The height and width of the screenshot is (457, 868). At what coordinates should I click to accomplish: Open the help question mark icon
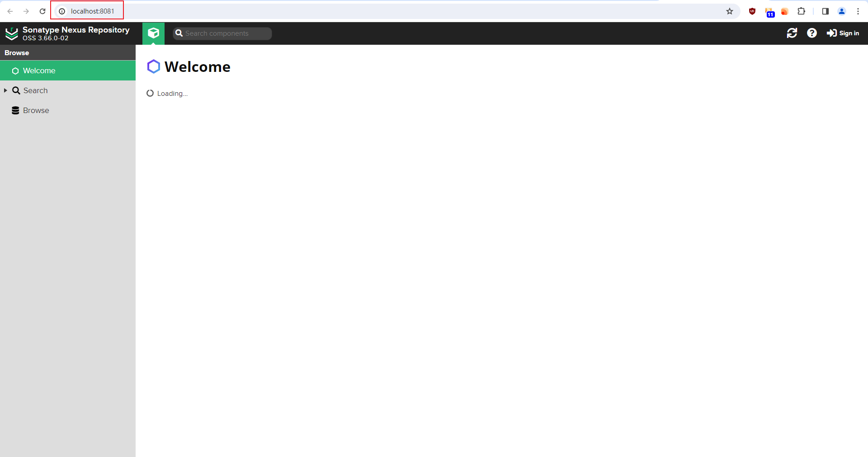pos(811,33)
